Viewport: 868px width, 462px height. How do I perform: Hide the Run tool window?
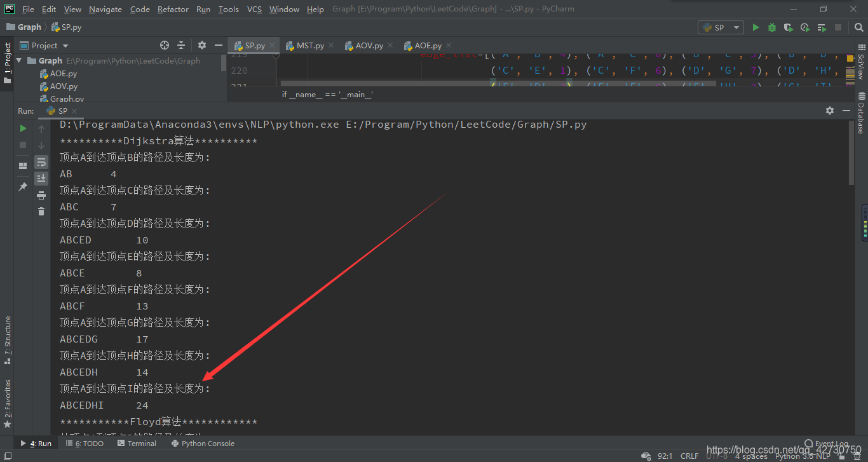click(x=846, y=111)
